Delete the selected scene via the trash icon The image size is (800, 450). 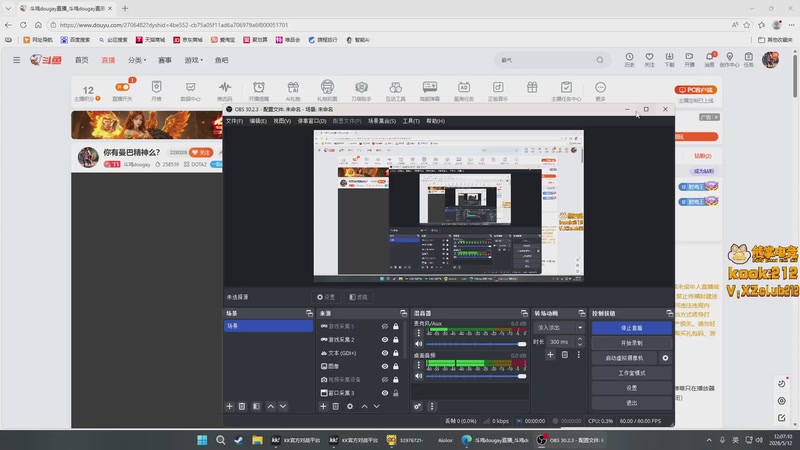pos(242,406)
